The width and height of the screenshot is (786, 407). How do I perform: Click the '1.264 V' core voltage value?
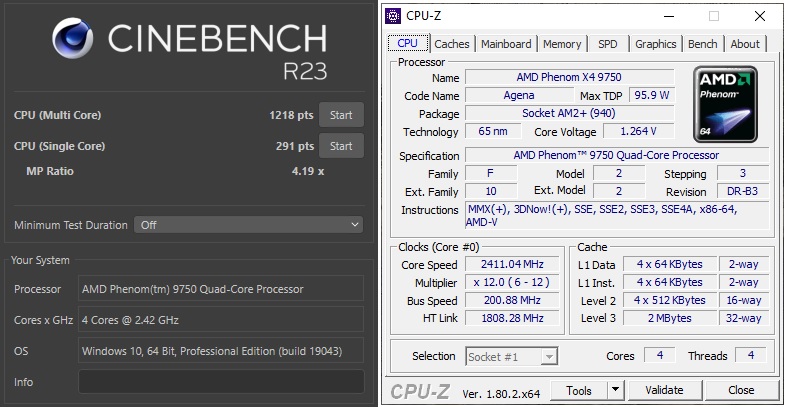pos(638,131)
